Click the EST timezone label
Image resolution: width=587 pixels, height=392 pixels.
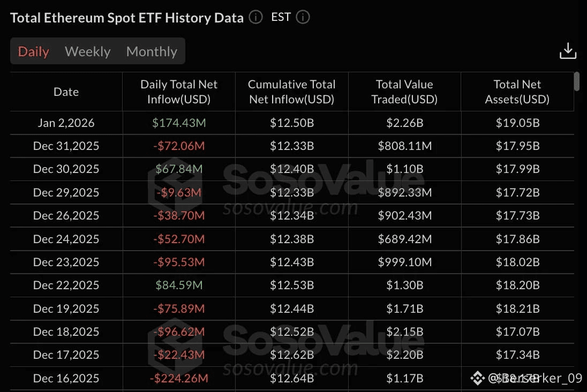[x=281, y=17]
